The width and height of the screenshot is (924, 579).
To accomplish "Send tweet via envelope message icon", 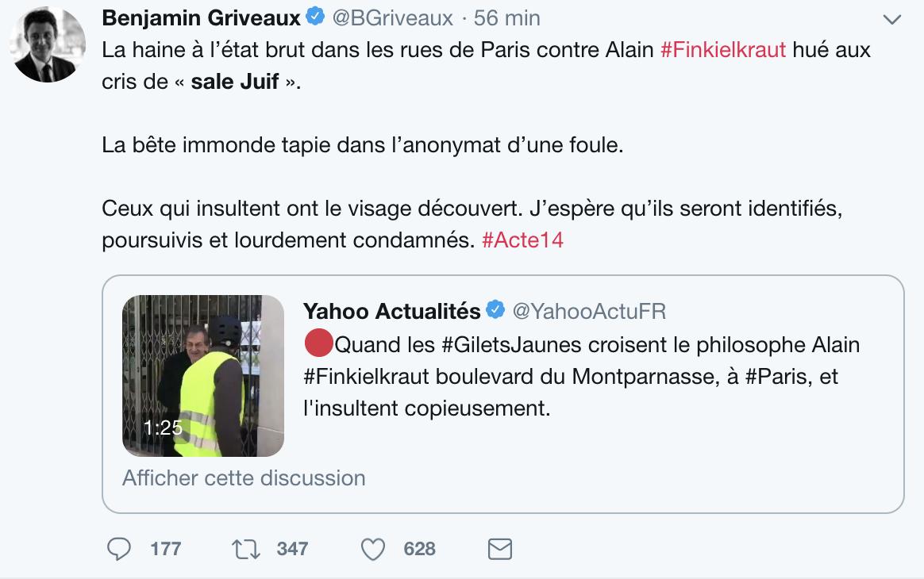I will tap(500, 549).
